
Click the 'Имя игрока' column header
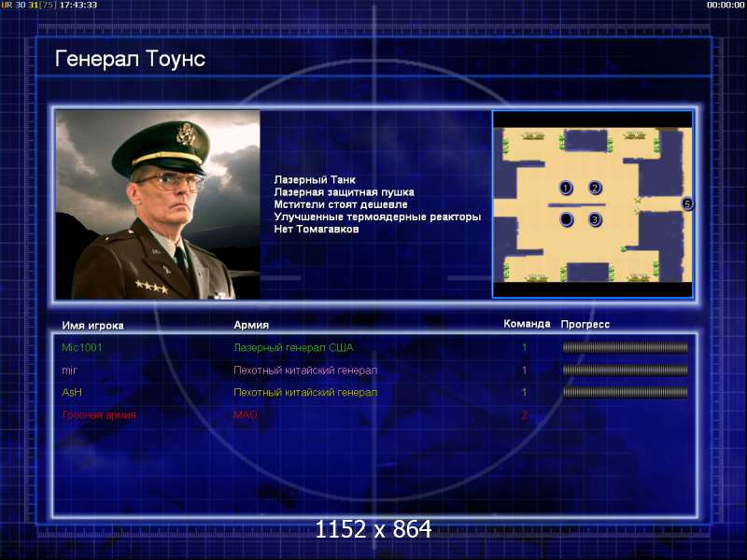pos(92,325)
